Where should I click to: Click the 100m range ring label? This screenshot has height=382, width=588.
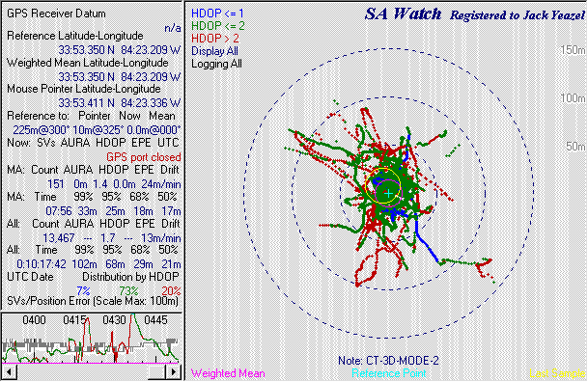[x=573, y=98]
